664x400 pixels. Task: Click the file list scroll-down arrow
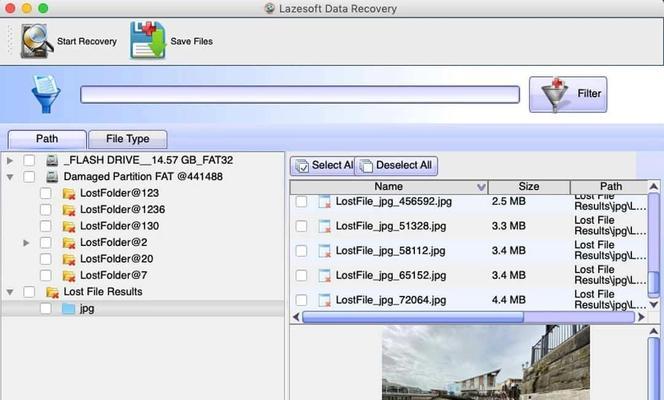coord(654,304)
